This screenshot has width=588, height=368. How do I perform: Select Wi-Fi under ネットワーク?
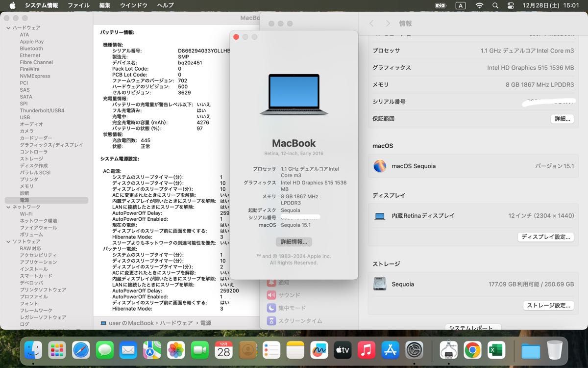coord(26,214)
